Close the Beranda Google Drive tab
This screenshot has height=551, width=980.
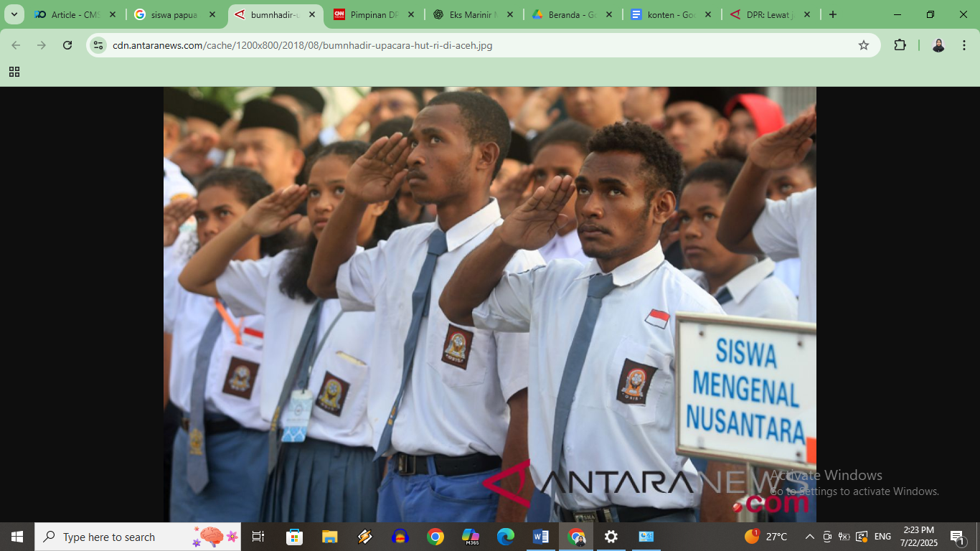tap(608, 14)
